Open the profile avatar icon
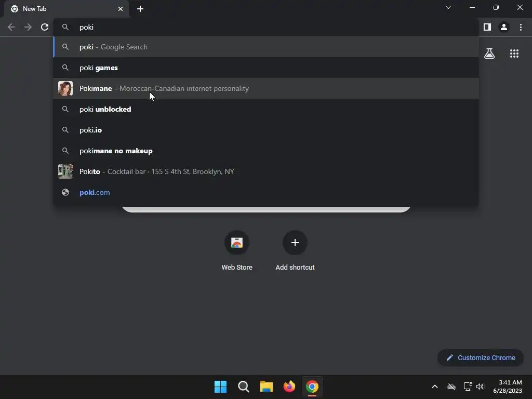The image size is (532, 399). [504, 27]
